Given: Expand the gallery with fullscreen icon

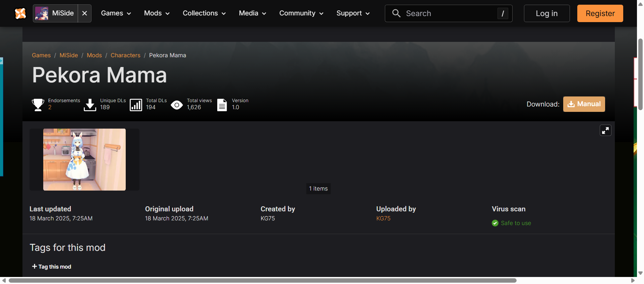Looking at the screenshot, I should point(605,130).
